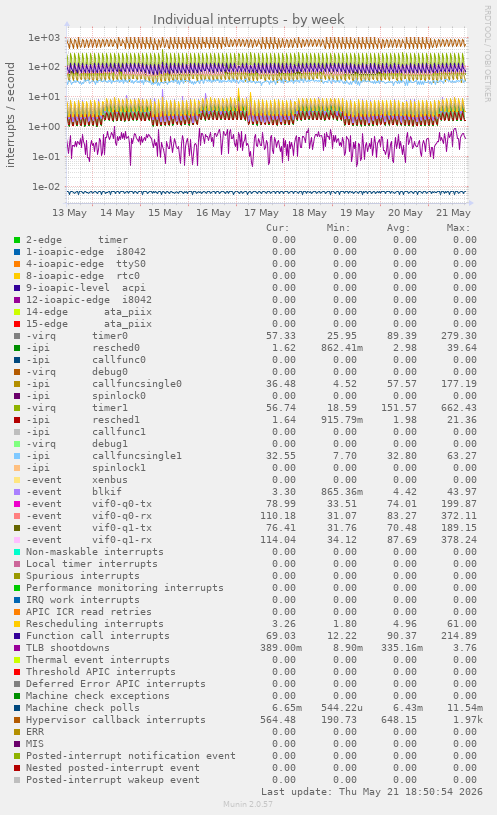
Task: Click the graph title Individual interrupts - by week
Action: coord(248,20)
